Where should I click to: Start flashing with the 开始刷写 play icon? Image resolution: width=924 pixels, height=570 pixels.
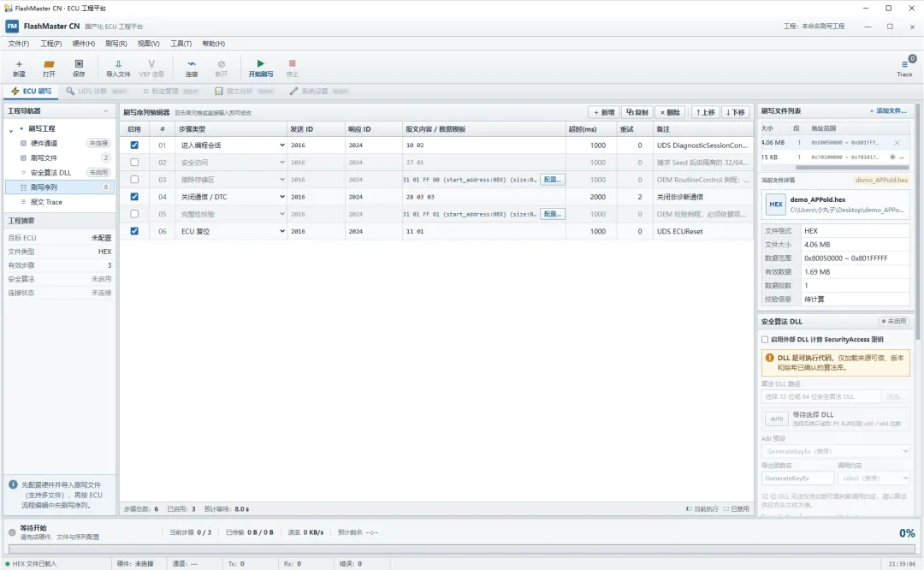260,63
